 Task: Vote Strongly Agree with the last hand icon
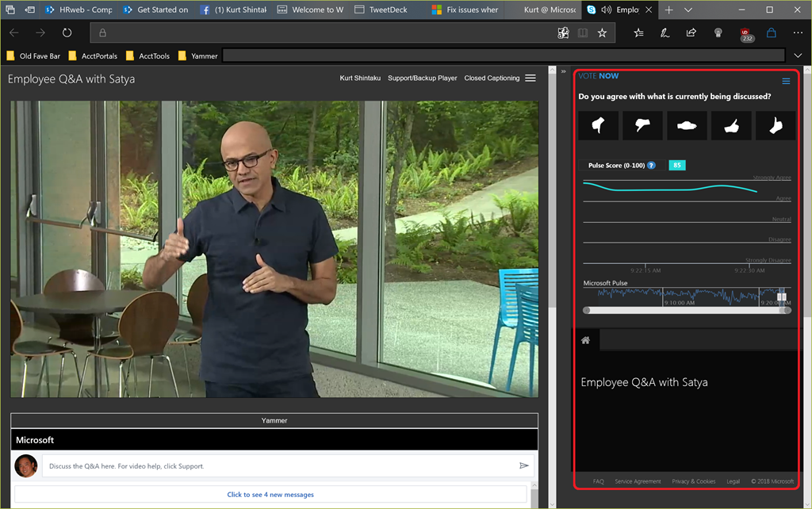click(x=775, y=125)
